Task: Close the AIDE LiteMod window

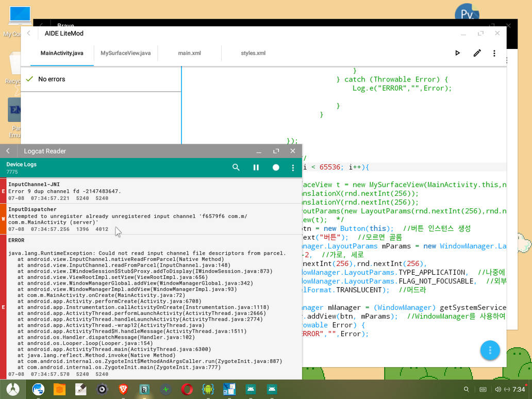Action: coord(497,33)
